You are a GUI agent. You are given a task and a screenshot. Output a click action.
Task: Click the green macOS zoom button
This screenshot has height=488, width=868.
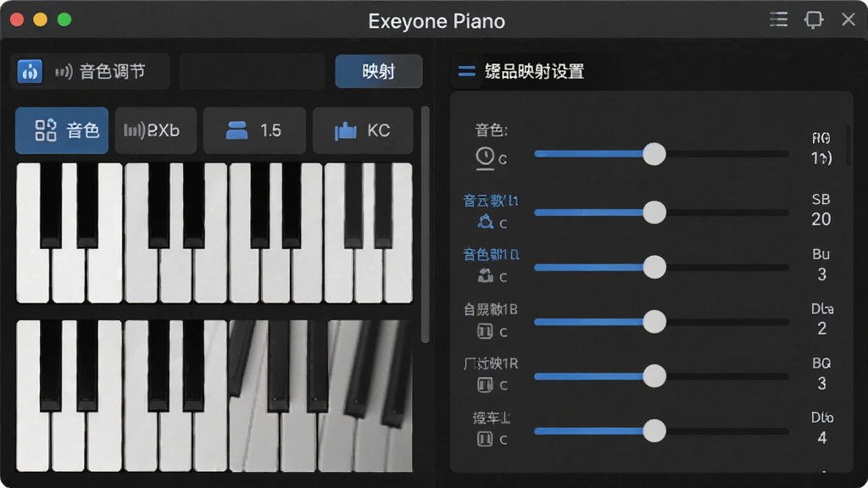64,20
